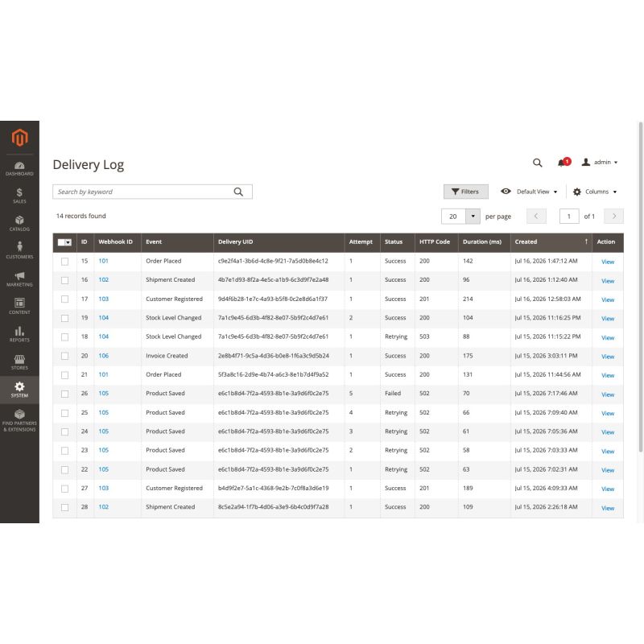The height and width of the screenshot is (644, 644).
Task: Click the Delivery Log page title
Action: (x=89, y=165)
